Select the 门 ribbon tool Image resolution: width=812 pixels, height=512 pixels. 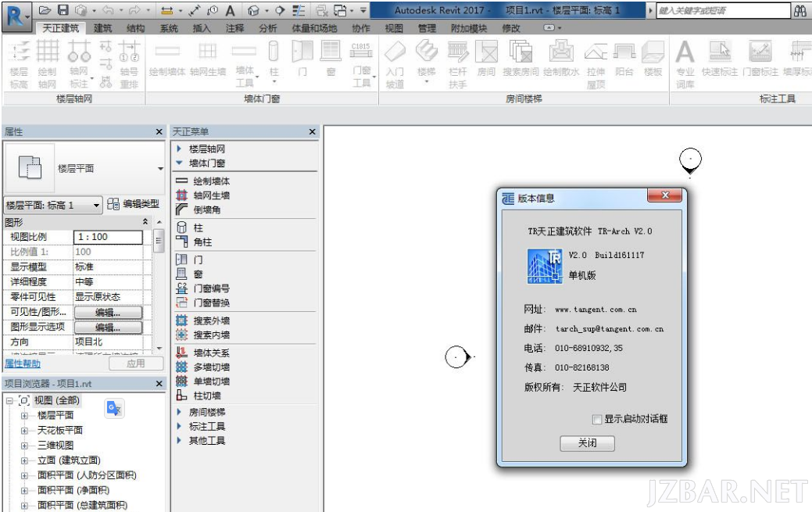pyautogui.click(x=302, y=60)
